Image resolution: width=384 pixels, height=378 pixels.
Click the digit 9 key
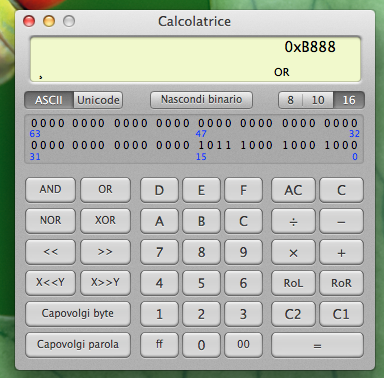243,252
